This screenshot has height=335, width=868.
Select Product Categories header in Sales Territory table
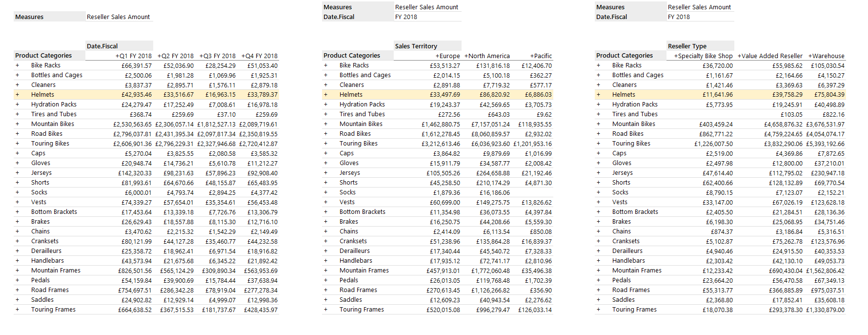351,56
